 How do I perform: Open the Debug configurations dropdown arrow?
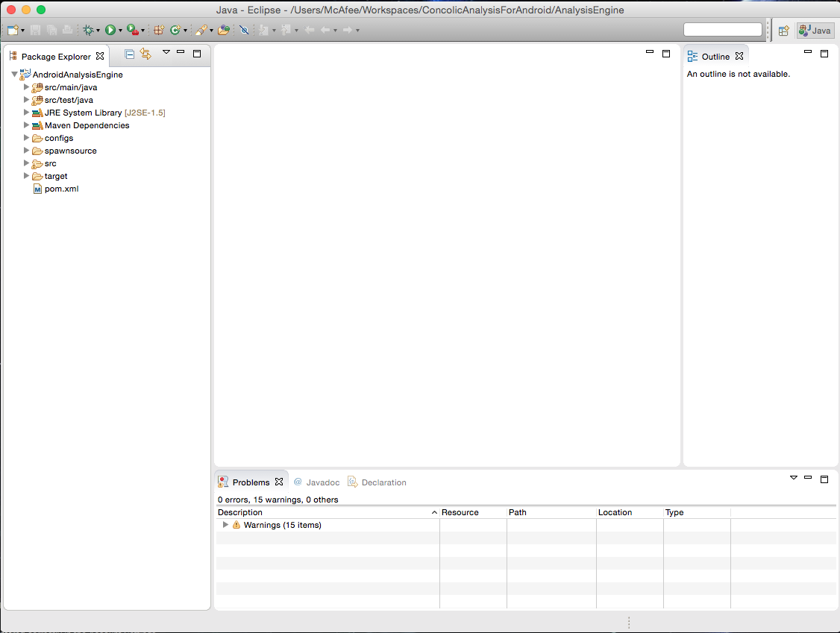point(98,31)
